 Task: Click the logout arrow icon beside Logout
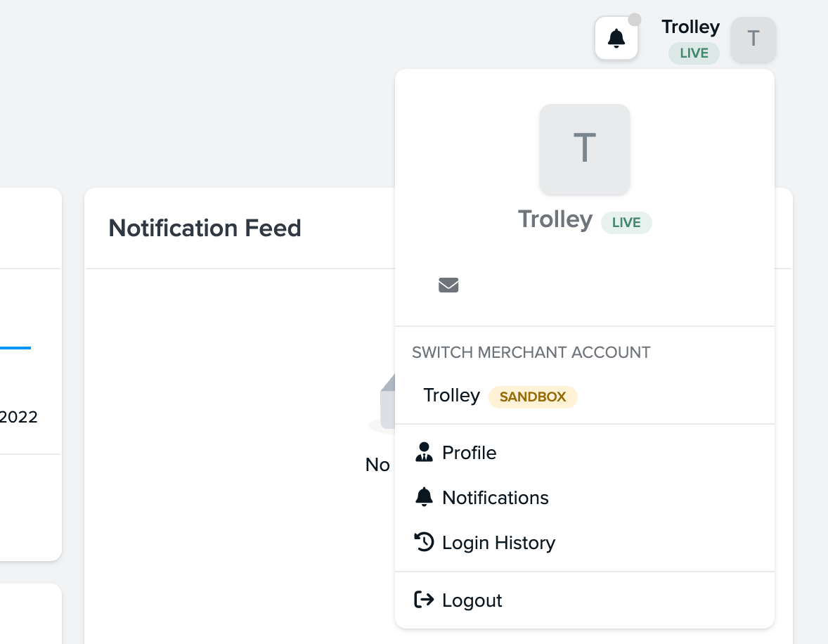(424, 600)
